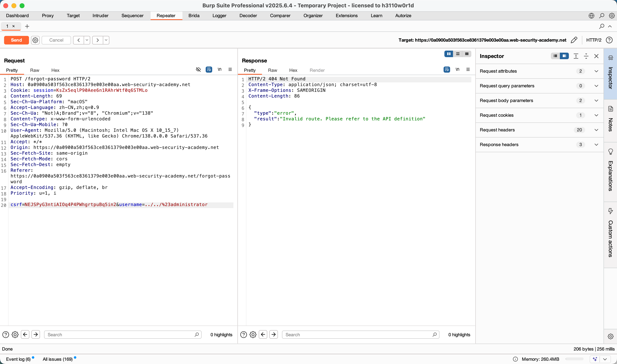The image size is (617, 364).
Task: Click the add new Repeater tab plus
Action: (27, 26)
